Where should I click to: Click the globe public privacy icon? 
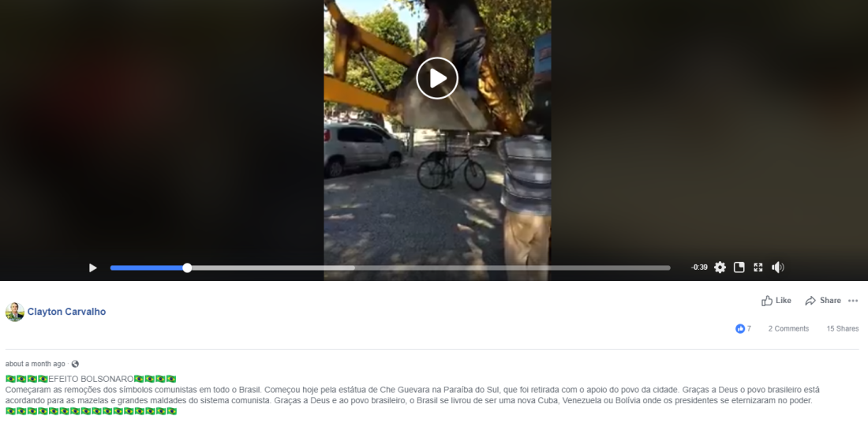click(x=75, y=364)
